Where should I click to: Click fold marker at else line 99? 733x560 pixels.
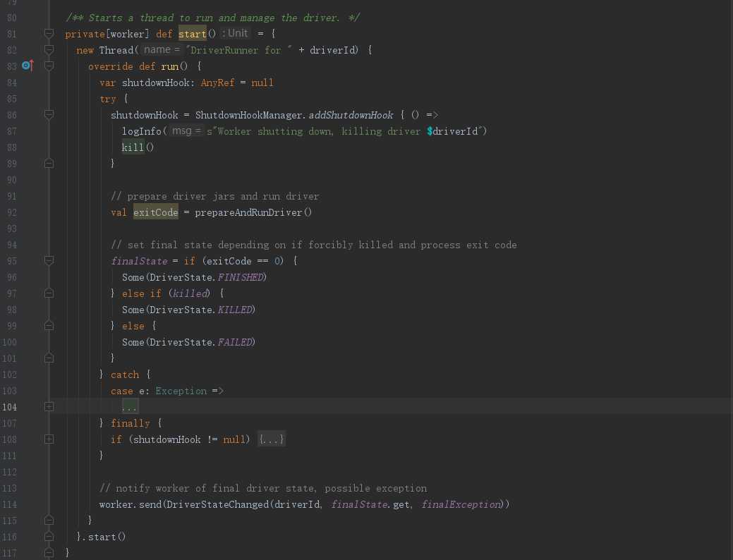[x=49, y=326]
